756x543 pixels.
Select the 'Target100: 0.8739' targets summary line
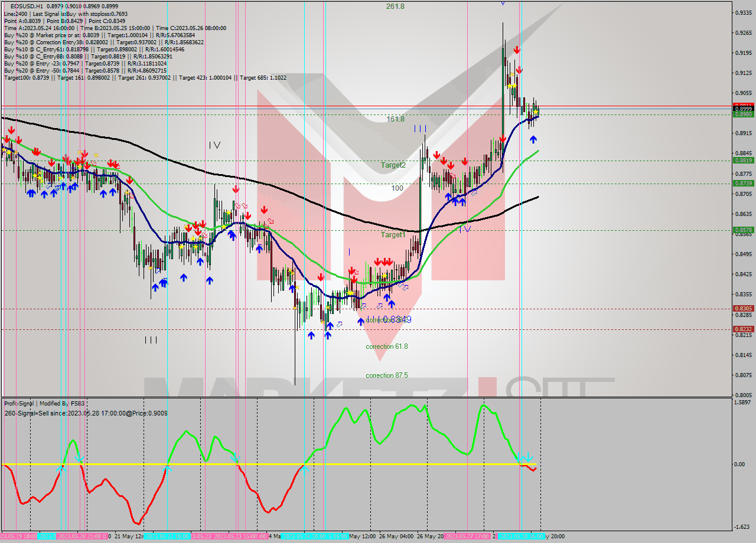point(145,77)
